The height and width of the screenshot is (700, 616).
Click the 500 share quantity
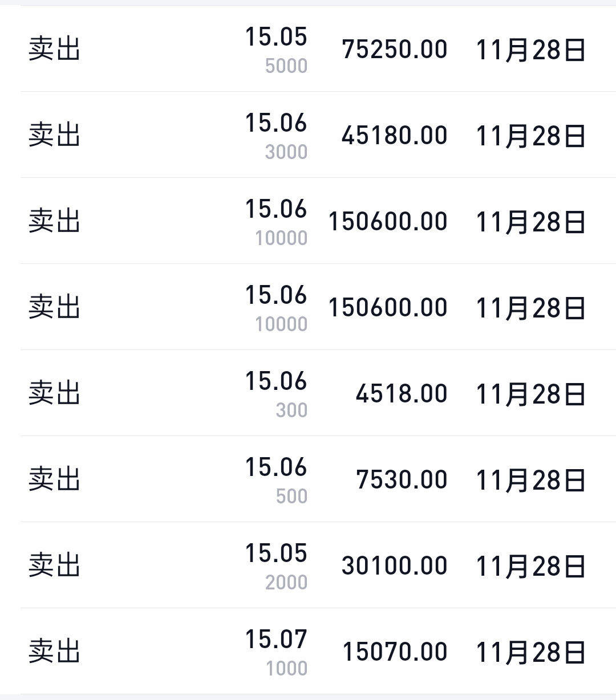pyautogui.click(x=291, y=496)
